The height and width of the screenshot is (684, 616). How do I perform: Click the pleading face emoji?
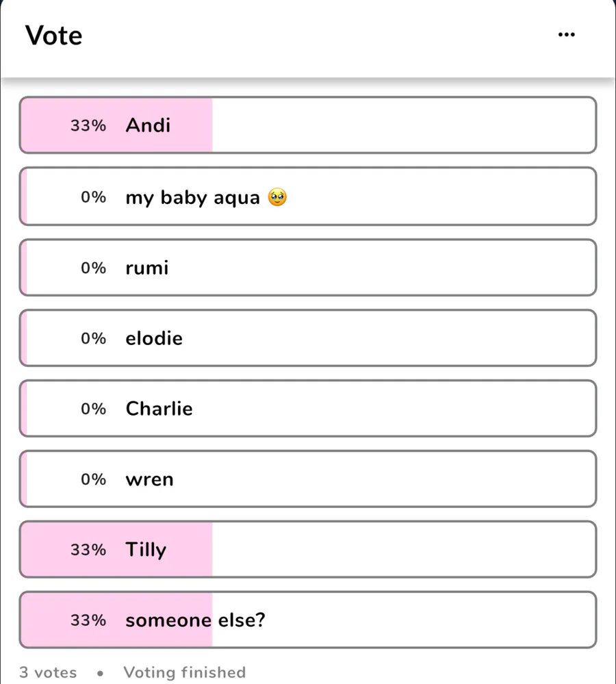277,199
